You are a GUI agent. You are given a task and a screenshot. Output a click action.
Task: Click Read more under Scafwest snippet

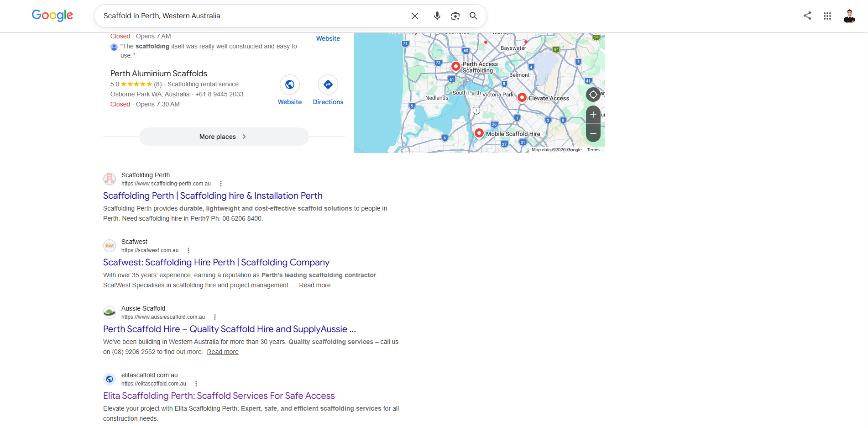315,285
